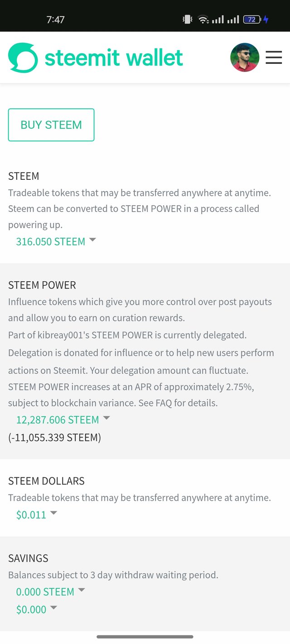Tap the second cellular signal bars icon
The image size is (290, 644).
point(233,19)
